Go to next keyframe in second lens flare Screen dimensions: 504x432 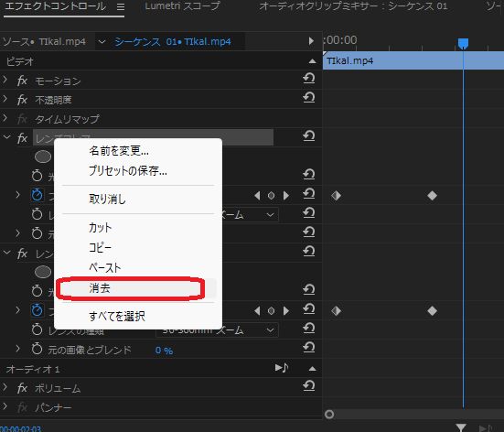point(285,311)
